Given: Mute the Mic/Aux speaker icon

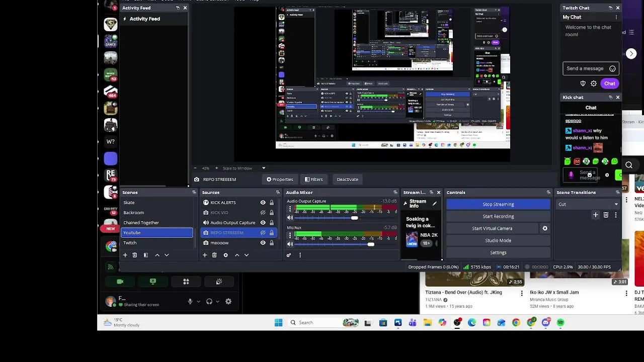Looking at the screenshot, I should [x=290, y=244].
